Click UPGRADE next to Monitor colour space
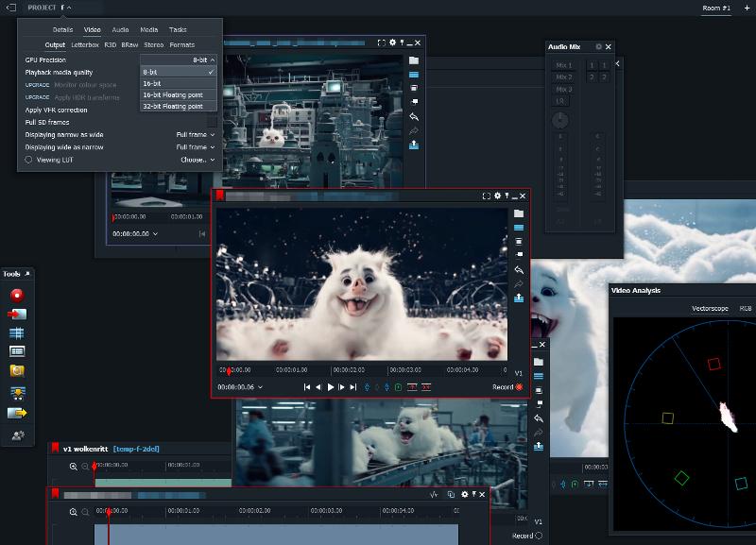Screen dimensions: 756x545 point(37,85)
